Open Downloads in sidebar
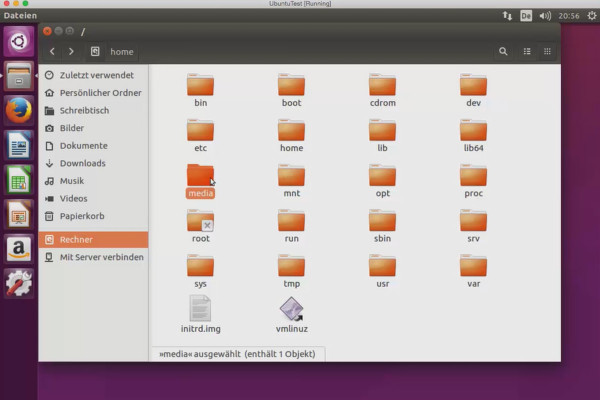This screenshot has width=600, height=400. click(93, 163)
